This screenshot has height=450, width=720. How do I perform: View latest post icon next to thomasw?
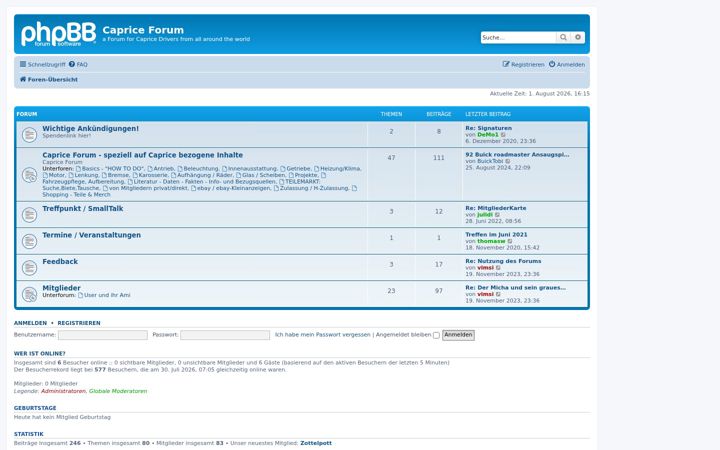coord(510,242)
